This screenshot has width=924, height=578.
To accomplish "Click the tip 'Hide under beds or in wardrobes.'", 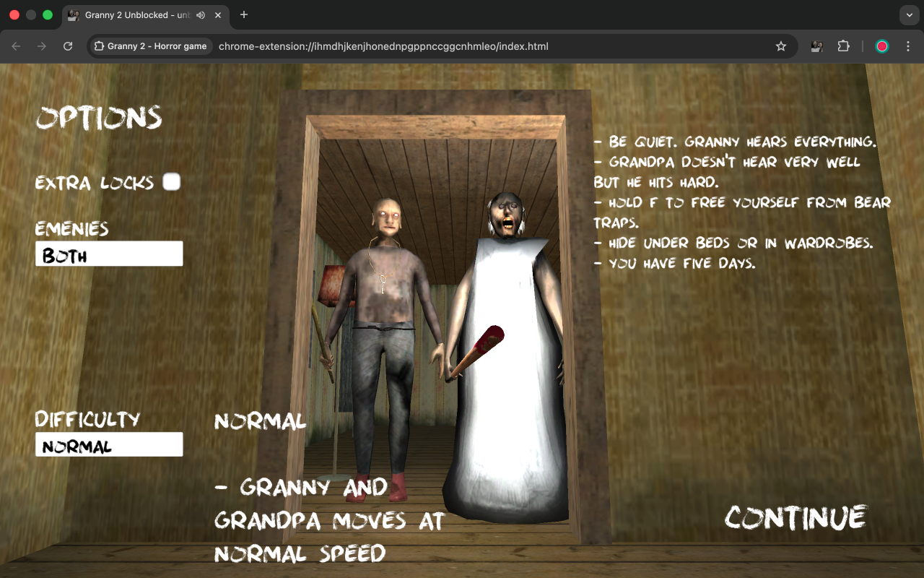I will pos(733,243).
